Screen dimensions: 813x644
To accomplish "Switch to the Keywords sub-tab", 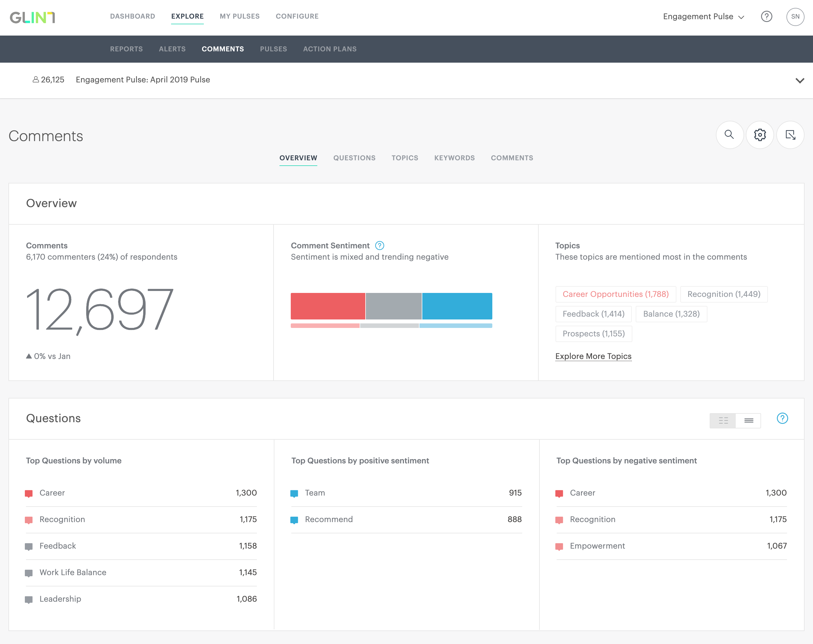I will [454, 158].
